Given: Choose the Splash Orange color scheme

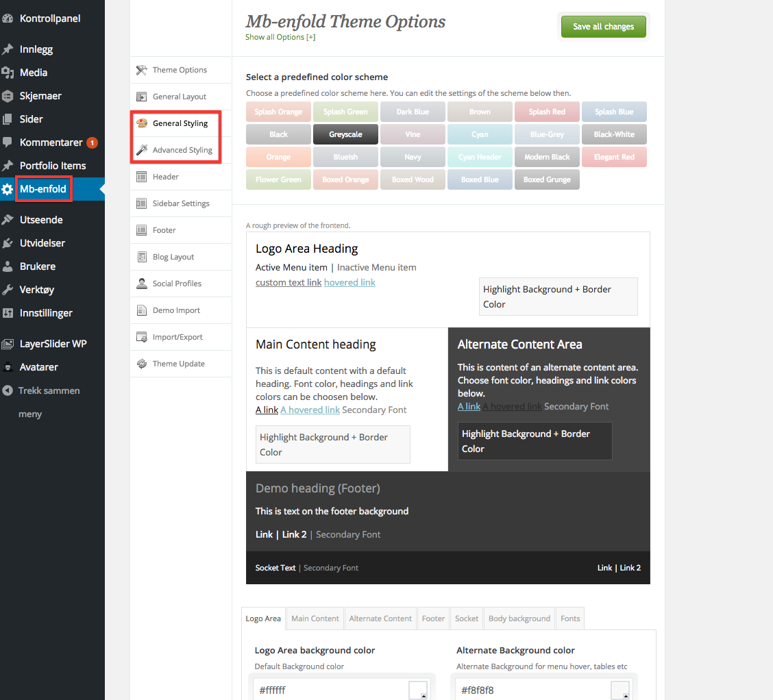Looking at the screenshot, I should (278, 112).
